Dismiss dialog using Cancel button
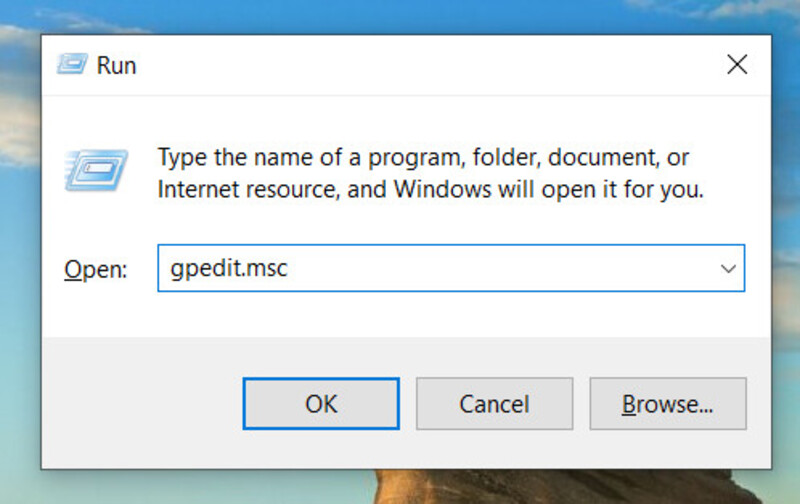 point(494,404)
